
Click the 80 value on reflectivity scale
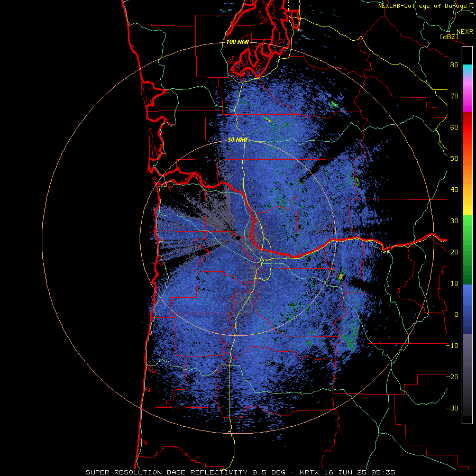[x=454, y=65]
